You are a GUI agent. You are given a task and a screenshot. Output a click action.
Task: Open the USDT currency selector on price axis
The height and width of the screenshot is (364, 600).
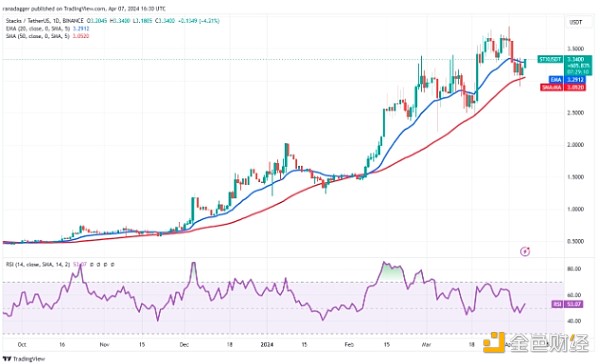point(576,23)
